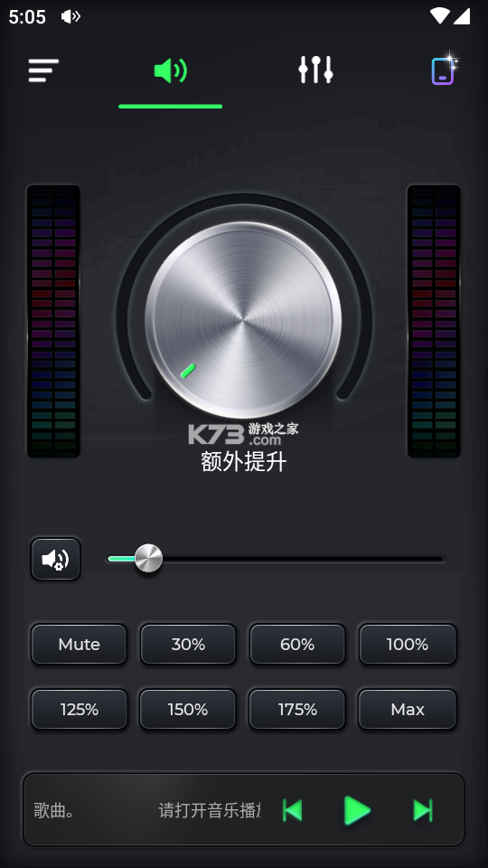Tap the sparkling phone theme icon

444,70
